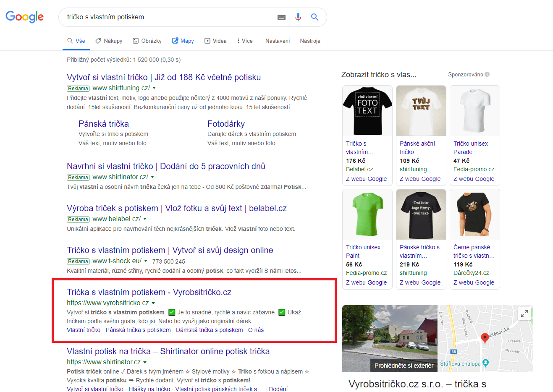Open the Nástroje search tools
This screenshot has width=553, height=392.
click(x=310, y=41)
